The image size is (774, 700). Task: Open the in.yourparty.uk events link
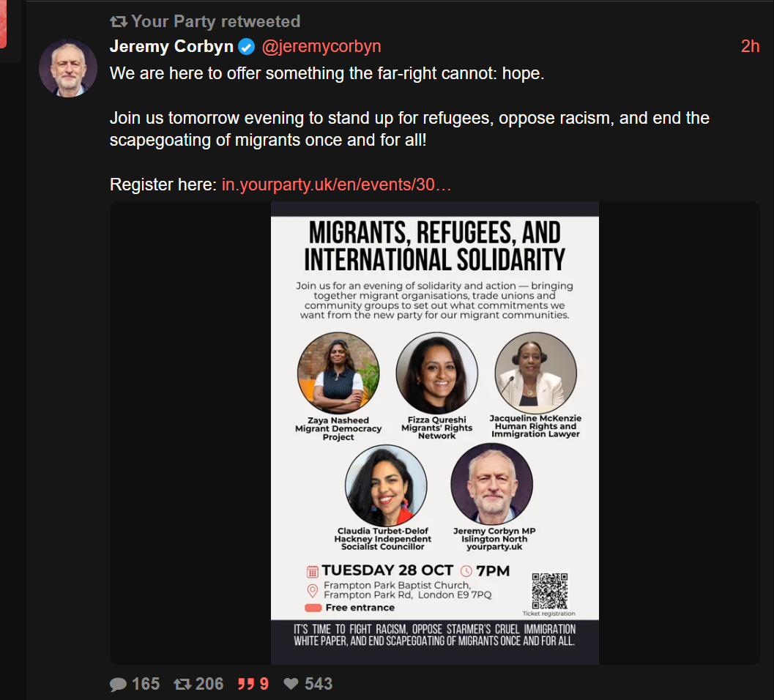pos(336,185)
